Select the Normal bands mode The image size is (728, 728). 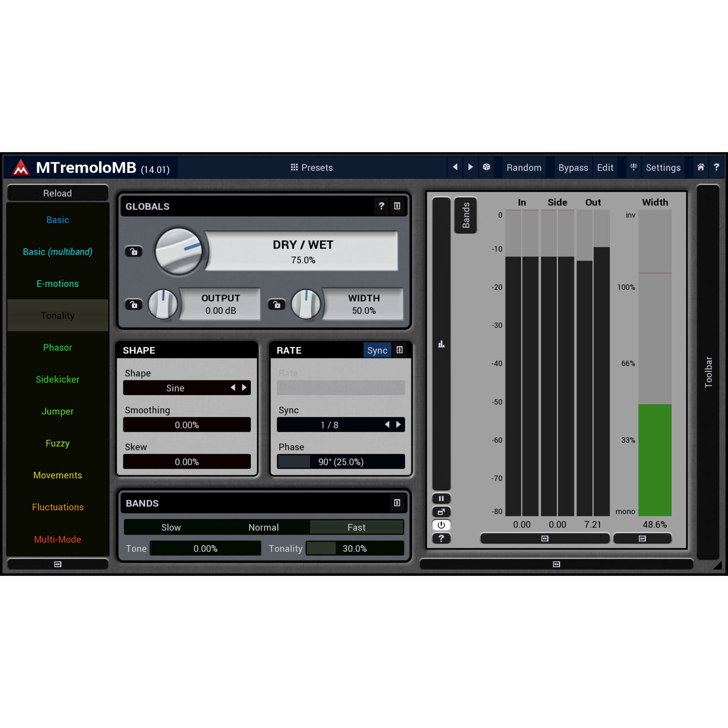tap(264, 527)
